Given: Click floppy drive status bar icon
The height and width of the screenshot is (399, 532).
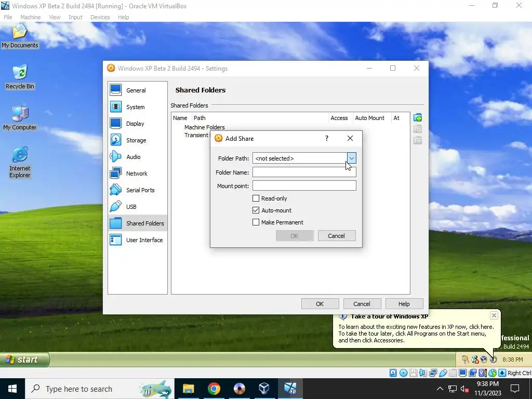Looking at the screenshot, I should (x=413, y=373).
